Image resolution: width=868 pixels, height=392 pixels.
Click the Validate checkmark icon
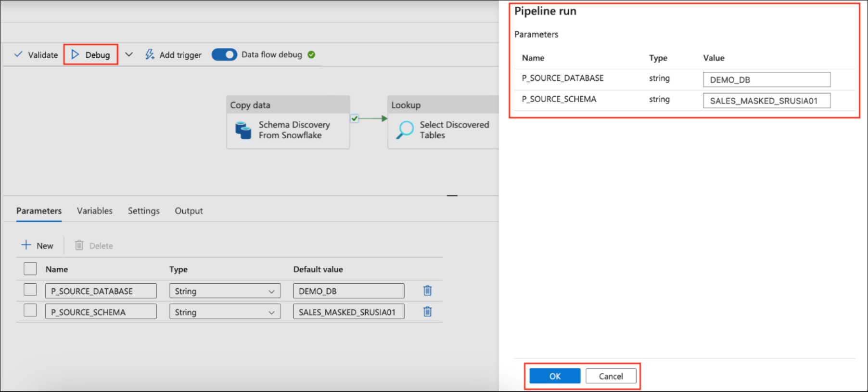(x=18, y=54)
